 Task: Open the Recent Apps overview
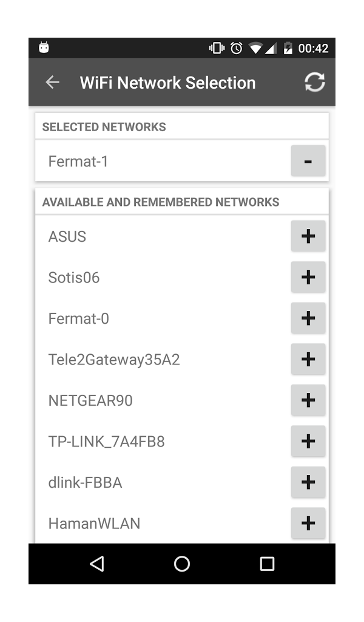click(267, 564)
